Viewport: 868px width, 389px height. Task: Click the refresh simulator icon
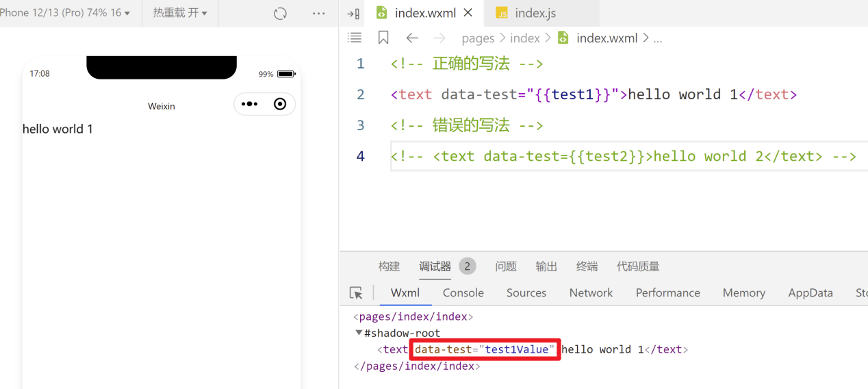280,14
